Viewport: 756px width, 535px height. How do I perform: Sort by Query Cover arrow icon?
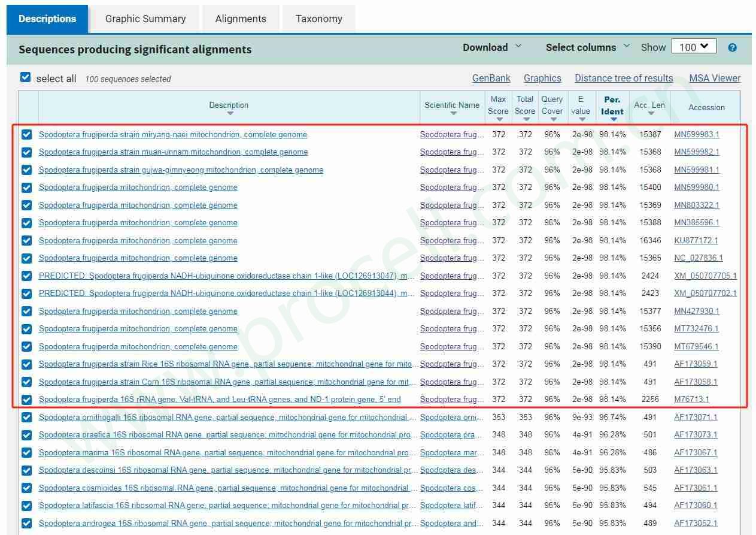(552, 119)
